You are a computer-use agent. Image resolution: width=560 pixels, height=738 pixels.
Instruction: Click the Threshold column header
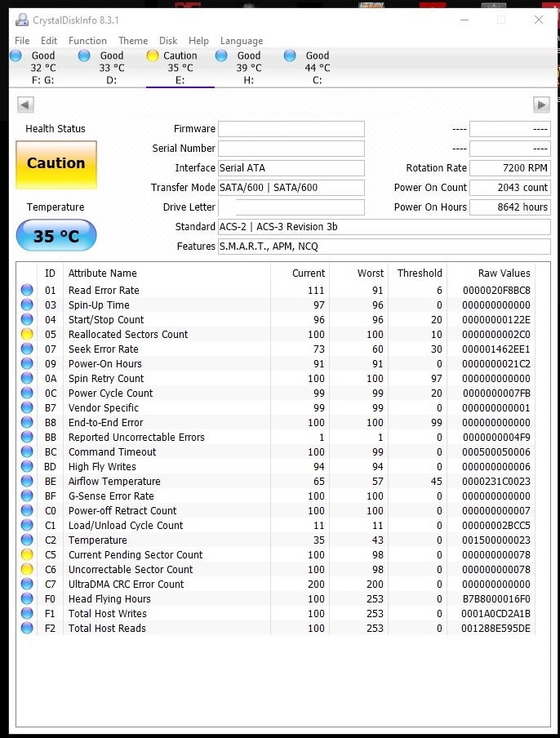417,273
